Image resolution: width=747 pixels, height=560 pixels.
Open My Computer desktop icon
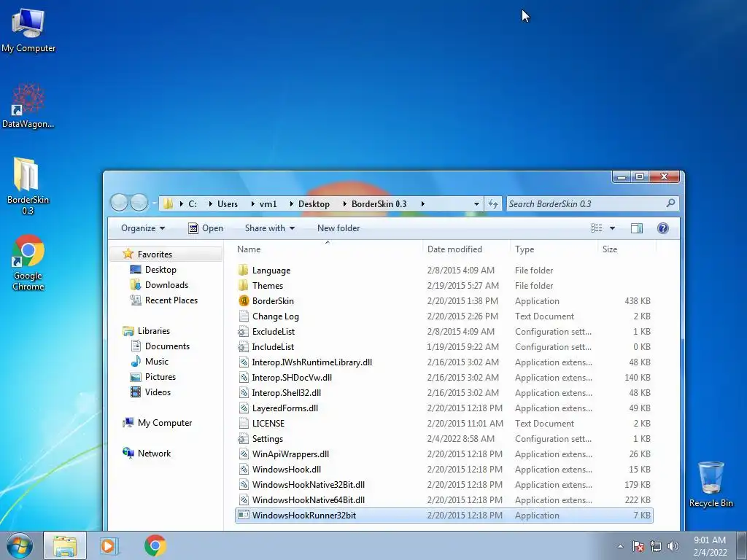(x=28, y=29)
